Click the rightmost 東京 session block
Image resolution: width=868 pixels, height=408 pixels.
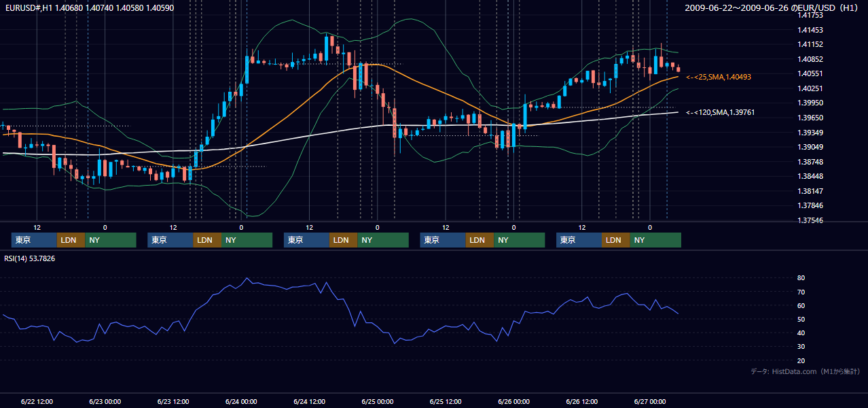click(579, 240)
